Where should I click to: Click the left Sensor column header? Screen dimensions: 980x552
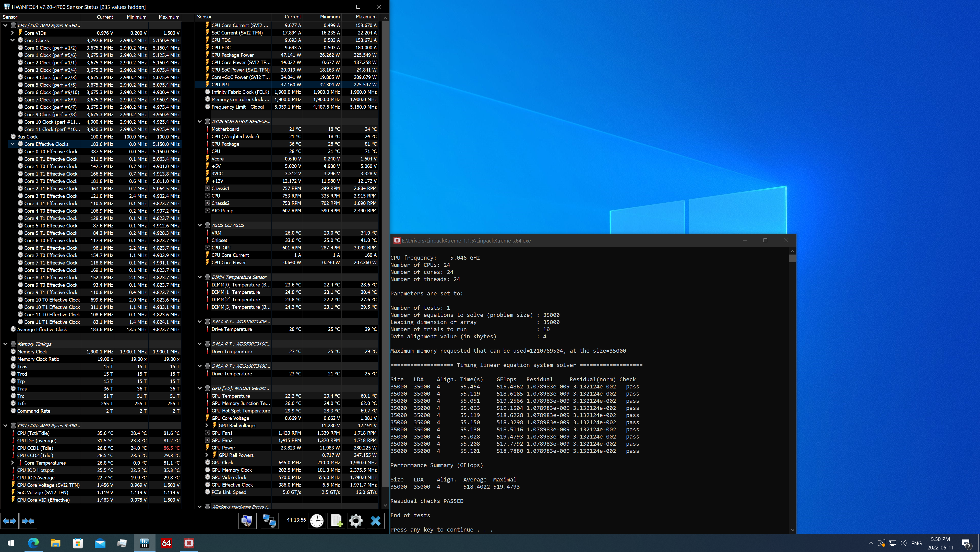click(41, 17)
